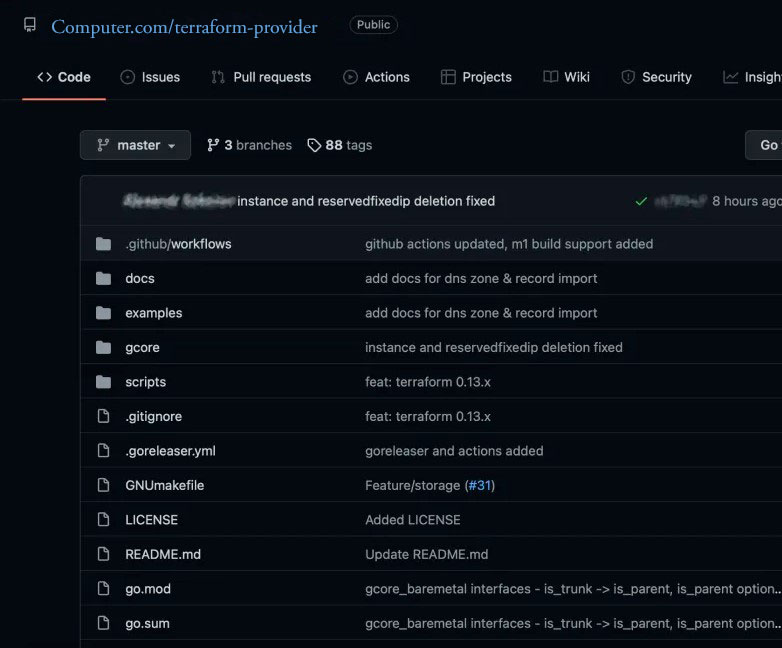Open the .github/workflows folder
This screenshot has height=648, width=782.
click(x=178, y=244)
